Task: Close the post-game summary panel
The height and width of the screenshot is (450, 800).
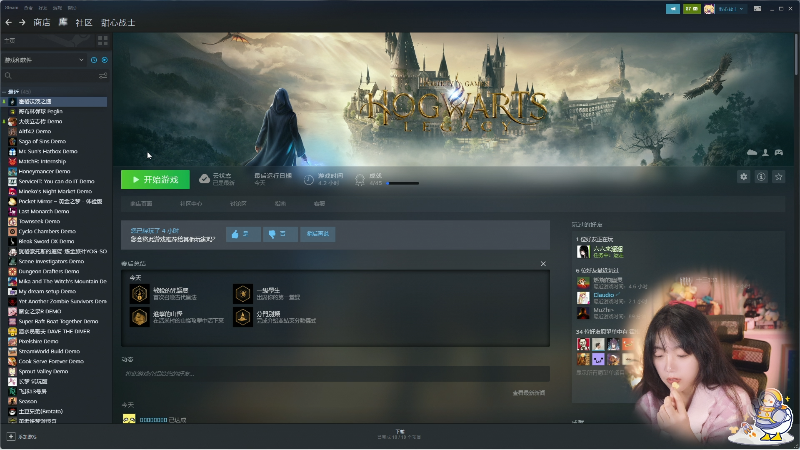Action: point(543,264)
